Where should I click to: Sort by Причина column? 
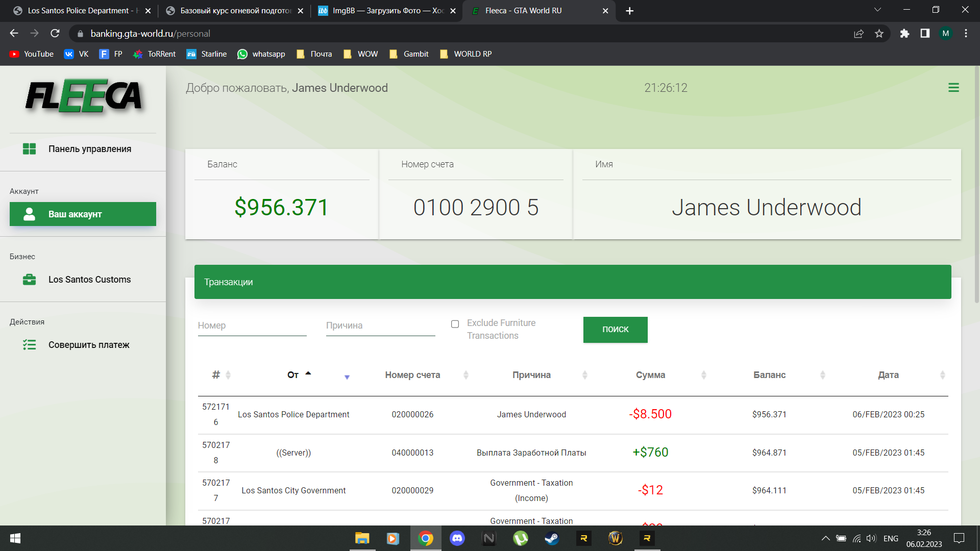click(x=585, y=375)
